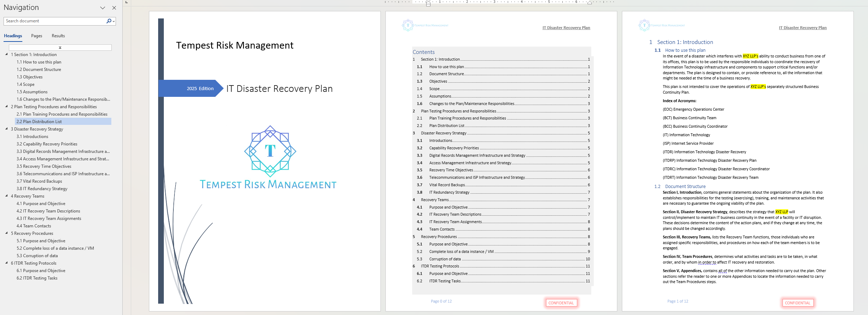Viewport: 868px width, 315px height.
Task: Go to 3.1 Introductions in Navigation pane
Action: pos(32,137)
